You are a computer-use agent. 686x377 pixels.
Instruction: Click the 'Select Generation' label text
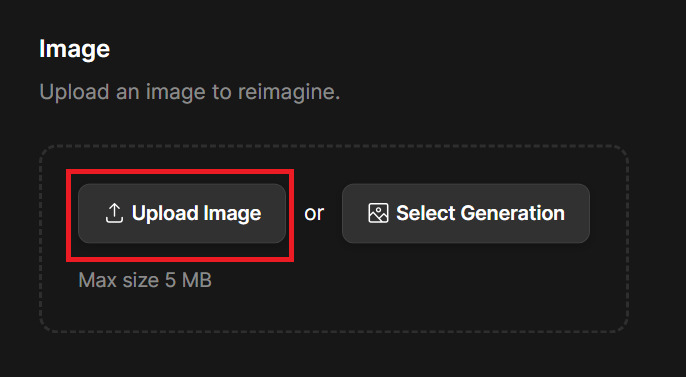480,213
